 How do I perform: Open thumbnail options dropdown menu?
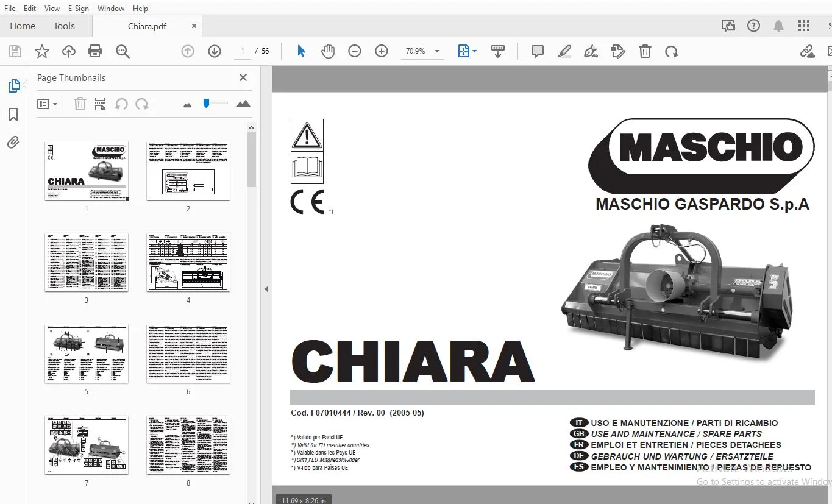(47, 104)
